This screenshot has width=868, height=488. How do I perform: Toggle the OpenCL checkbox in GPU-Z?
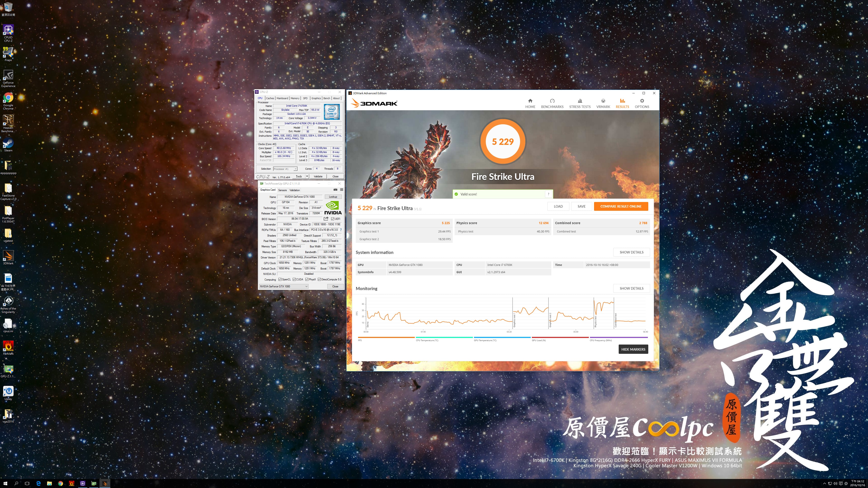280,279
